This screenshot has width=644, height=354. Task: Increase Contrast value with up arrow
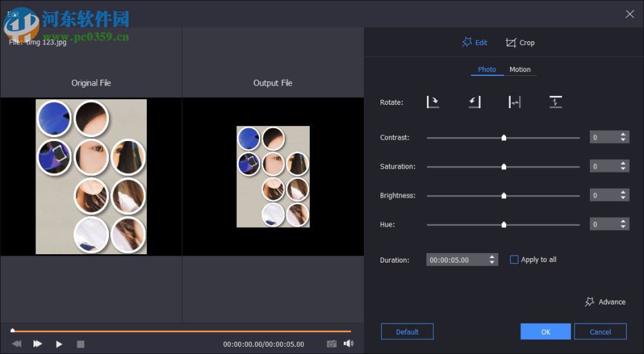623,135
